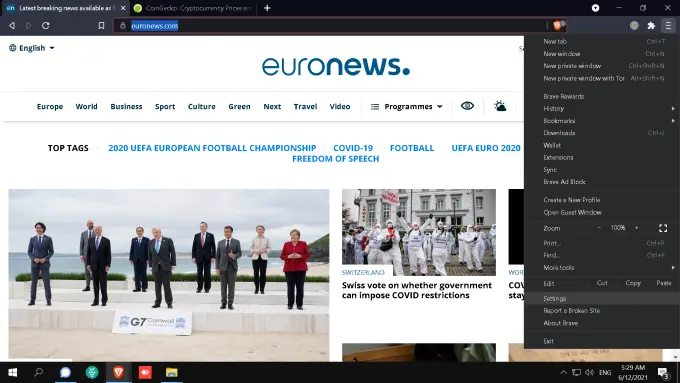
Task: Click the FREEDOM OF SPEECH tag
Action: [x=336, y=159]
